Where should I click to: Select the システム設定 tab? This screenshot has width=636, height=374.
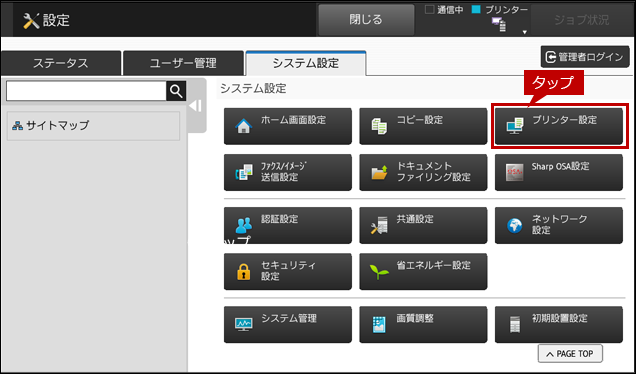pos(306,63)
